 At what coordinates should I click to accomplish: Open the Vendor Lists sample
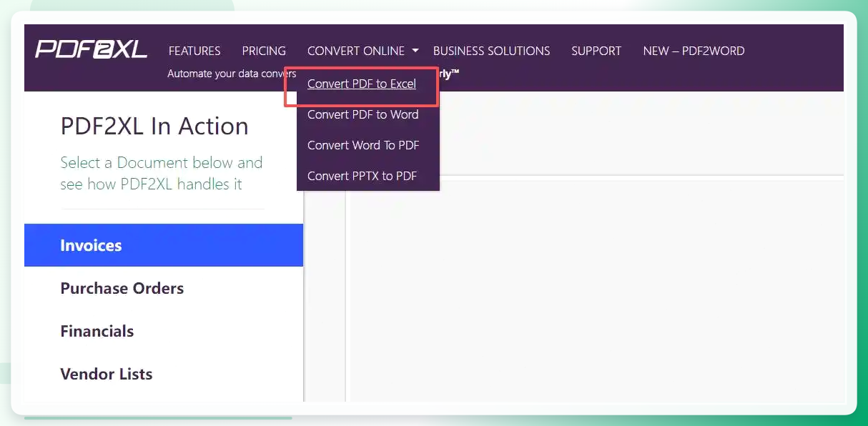[x=164, y=374]
